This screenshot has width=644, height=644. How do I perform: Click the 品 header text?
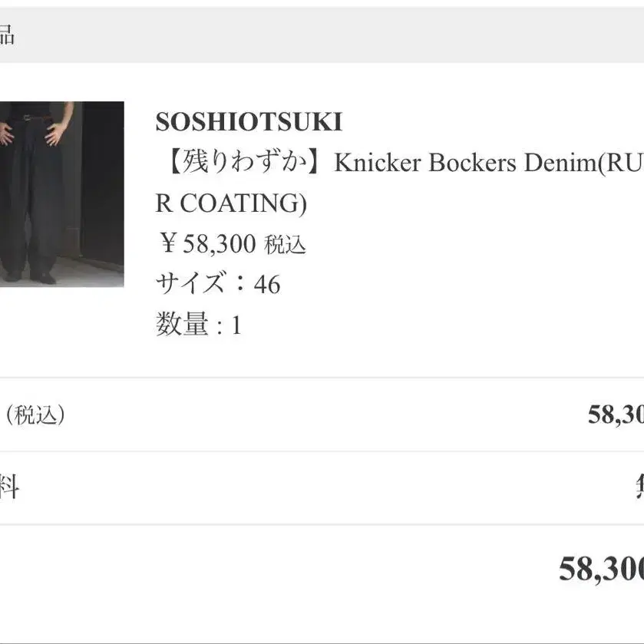point(7,35)
